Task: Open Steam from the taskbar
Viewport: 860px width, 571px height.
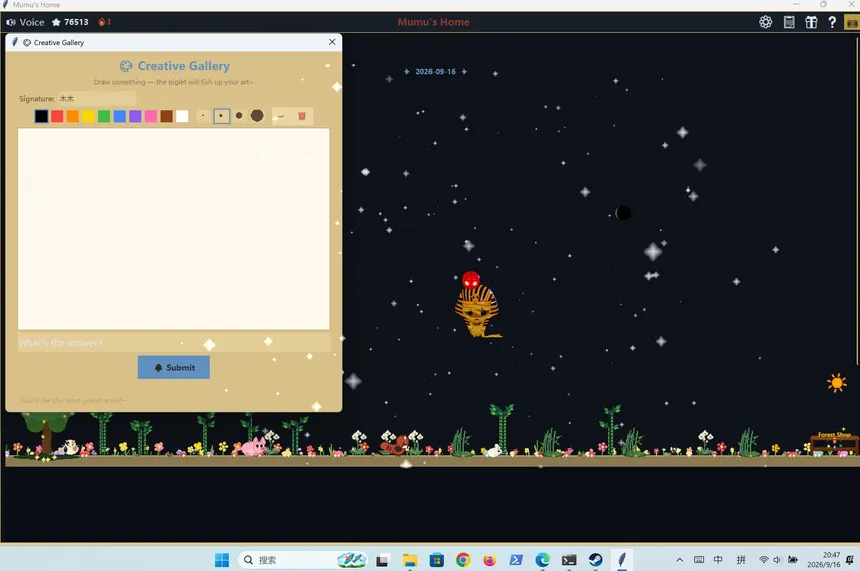Action: tap(595, 559)
